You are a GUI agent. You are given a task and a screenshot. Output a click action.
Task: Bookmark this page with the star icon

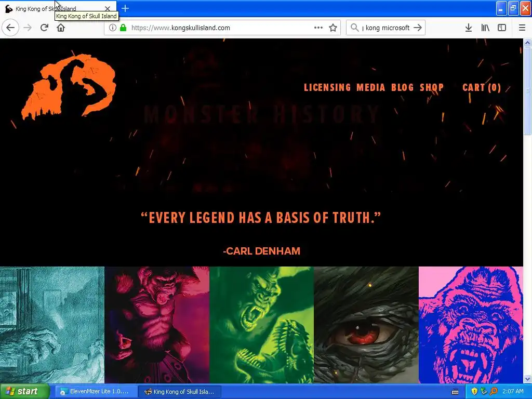(x=333, y=28)
